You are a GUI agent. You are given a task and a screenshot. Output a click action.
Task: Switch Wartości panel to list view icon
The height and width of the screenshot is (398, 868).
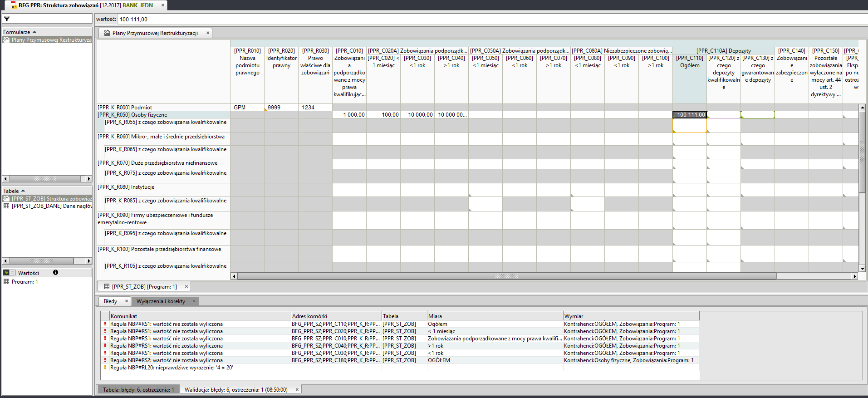tap(13, 273)
